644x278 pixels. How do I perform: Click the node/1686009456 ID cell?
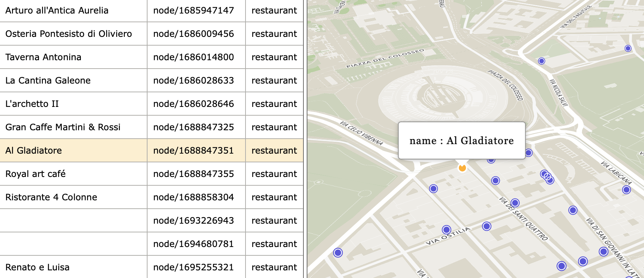(193, 34)
